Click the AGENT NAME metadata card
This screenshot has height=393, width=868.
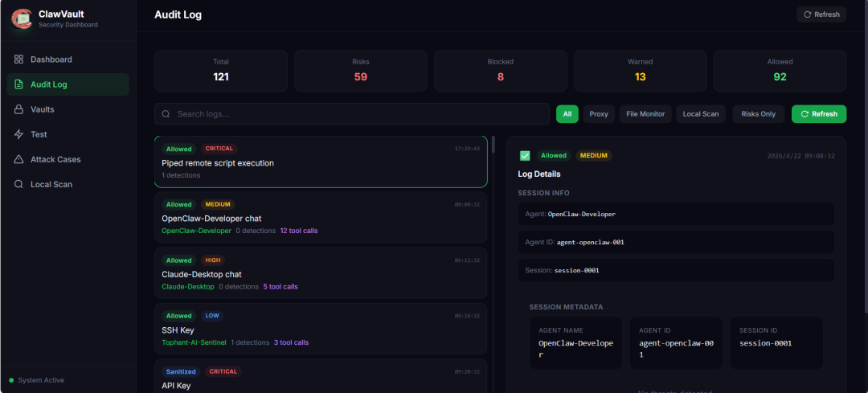point(575,342)
